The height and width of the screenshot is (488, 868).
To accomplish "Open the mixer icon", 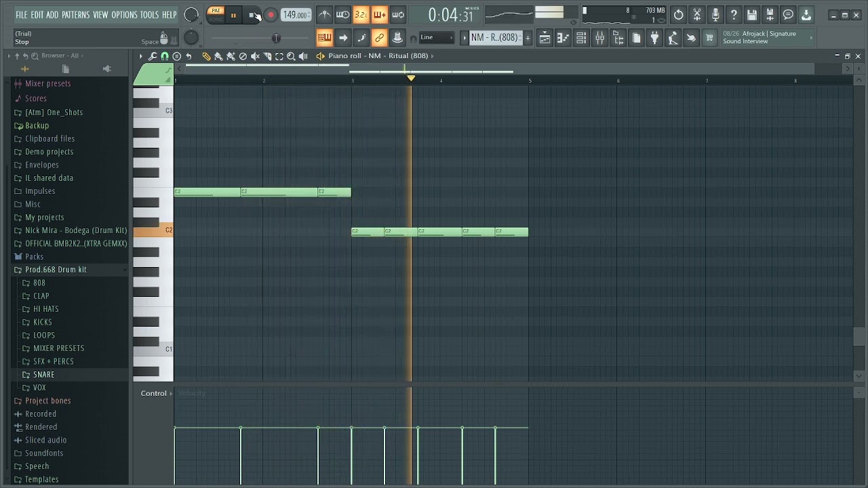I will [599, 38].
